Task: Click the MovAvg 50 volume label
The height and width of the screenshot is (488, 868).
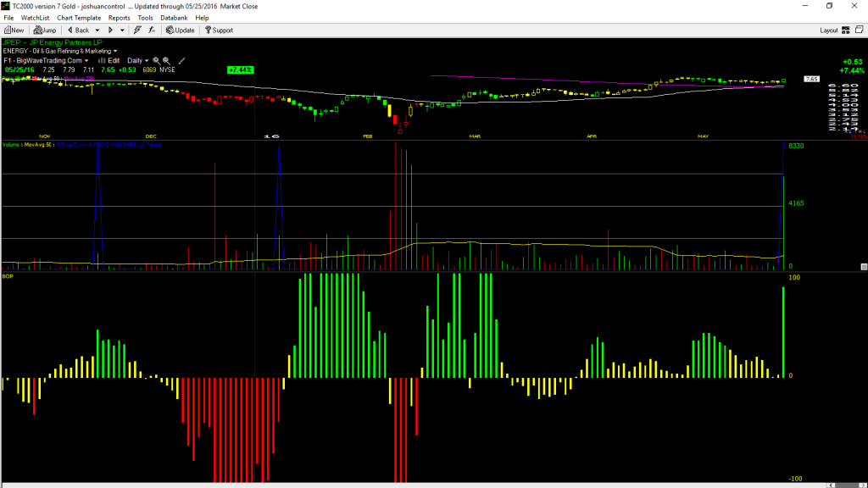Action: tap(38, 145)
